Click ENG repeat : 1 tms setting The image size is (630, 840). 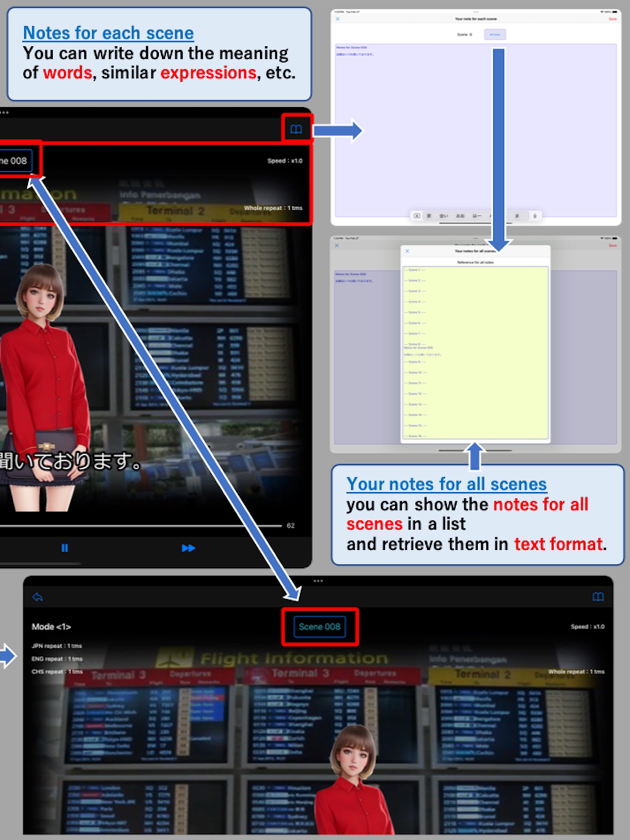pos(57,659)
